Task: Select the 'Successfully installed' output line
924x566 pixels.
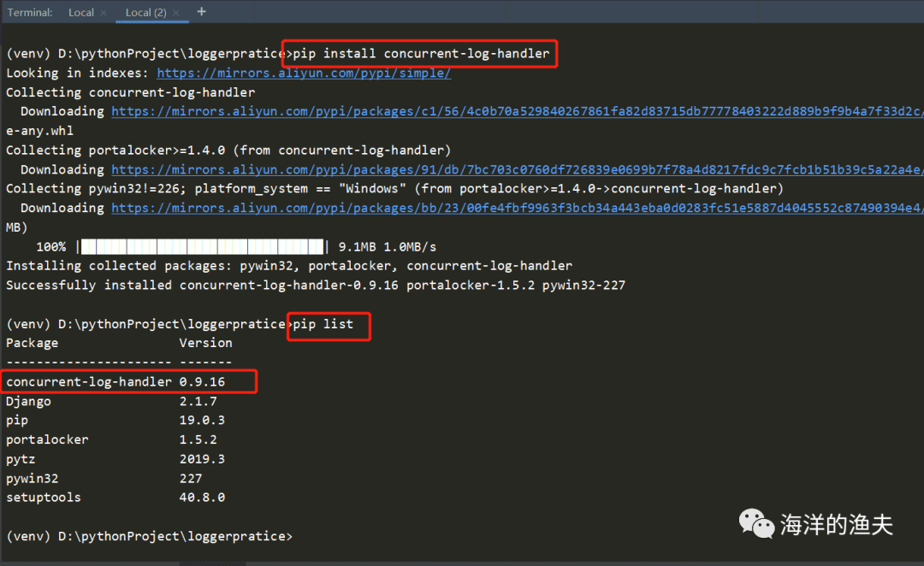Action: pos(316,285)
